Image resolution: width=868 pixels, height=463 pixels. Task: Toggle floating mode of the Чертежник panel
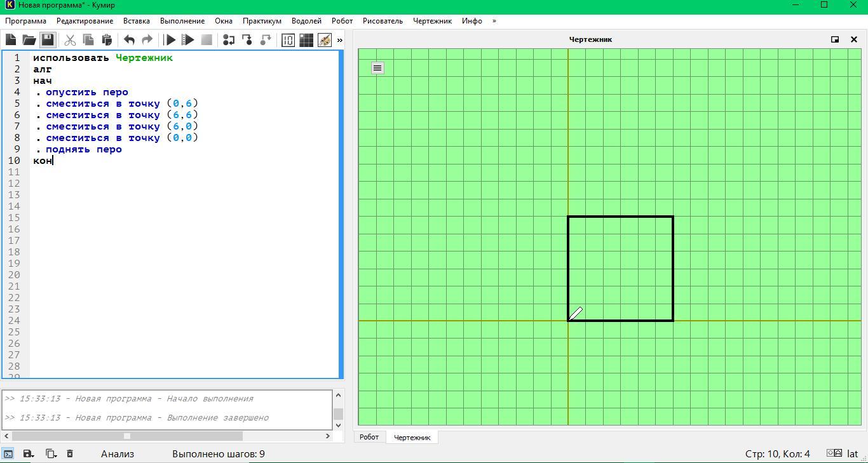tap(835, 39)
